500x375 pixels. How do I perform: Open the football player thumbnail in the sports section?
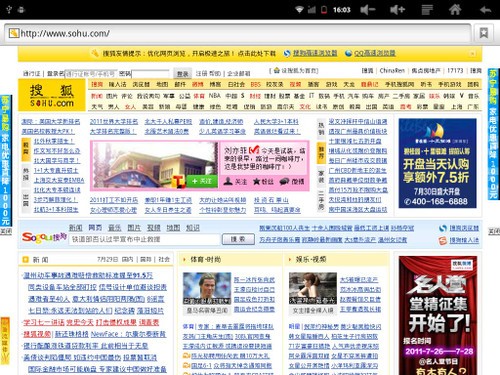207,288
